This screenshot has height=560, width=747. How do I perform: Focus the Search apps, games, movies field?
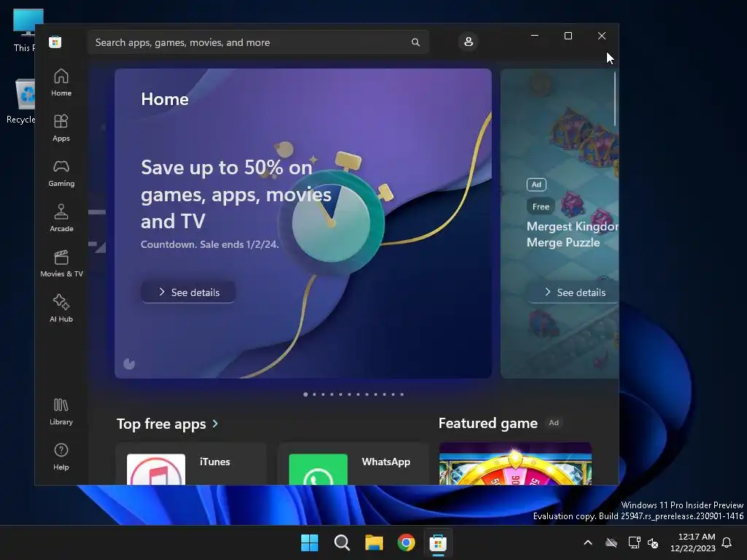(258, 42)
